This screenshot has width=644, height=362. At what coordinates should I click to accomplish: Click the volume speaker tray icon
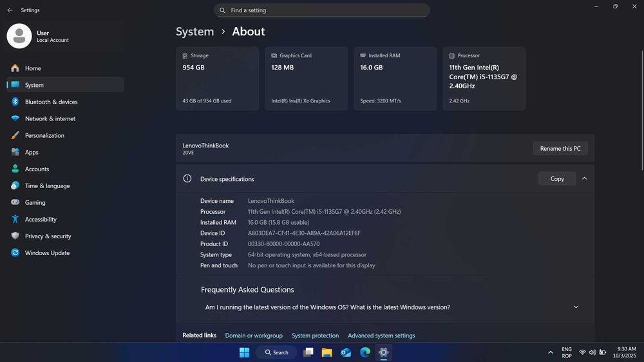coord(592,352)
